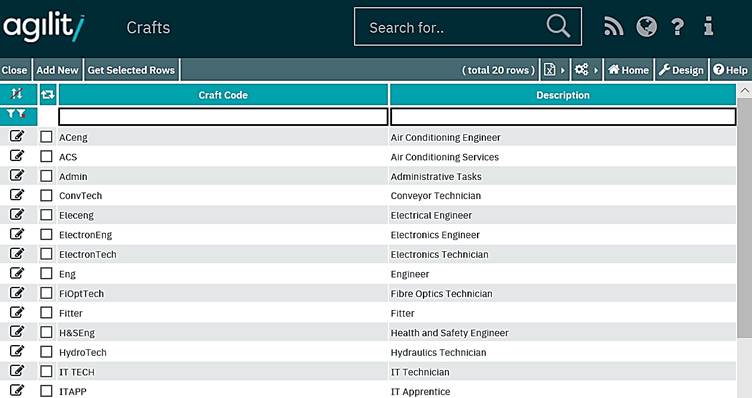Click the filter funnel icon

(16, 114)
